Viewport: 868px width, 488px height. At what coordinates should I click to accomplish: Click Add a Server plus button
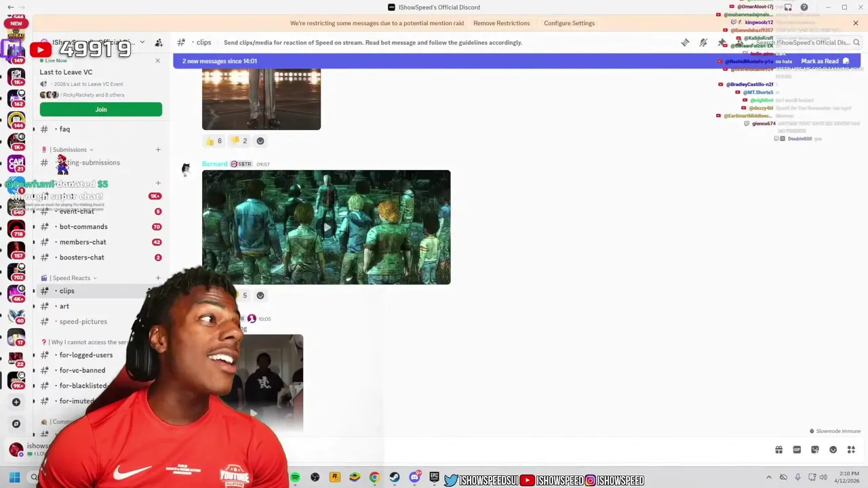(16, 402)
